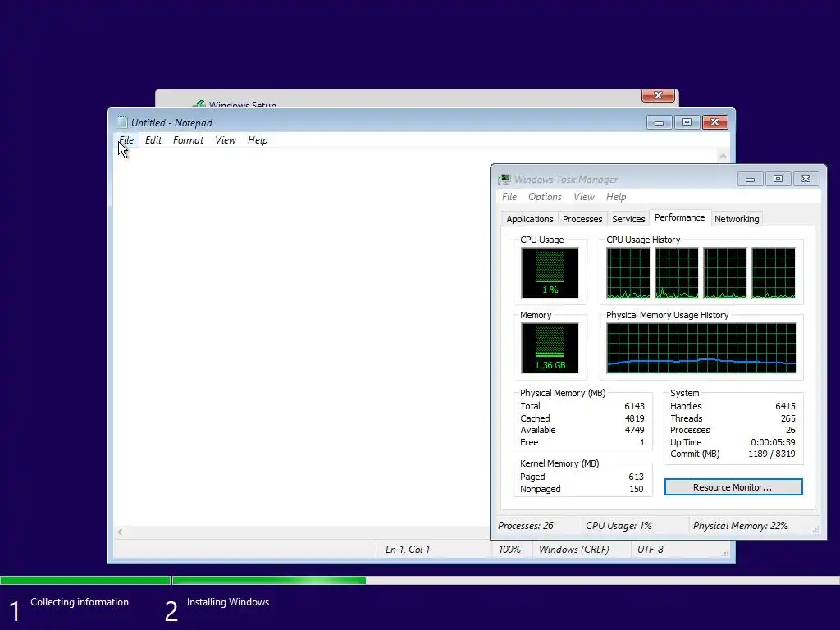This screenshot has height=630, width=840.
Task: Select the Performance tab
Action: pos(680,217)
